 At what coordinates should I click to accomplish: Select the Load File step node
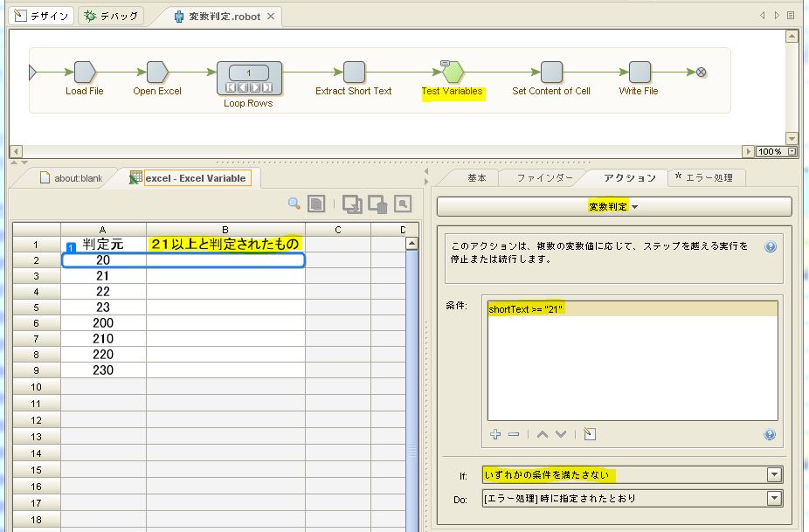point(85,73)
